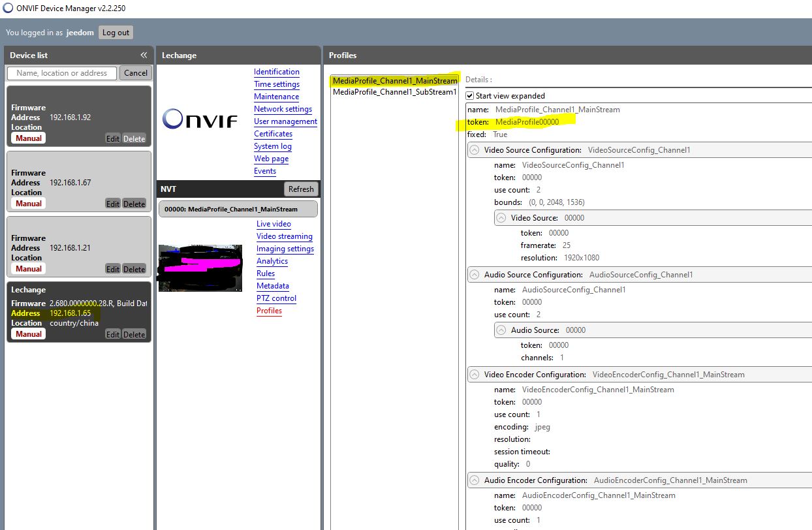
Task: Edit the Lechange device entry
Action: click(x=113, y=334)
